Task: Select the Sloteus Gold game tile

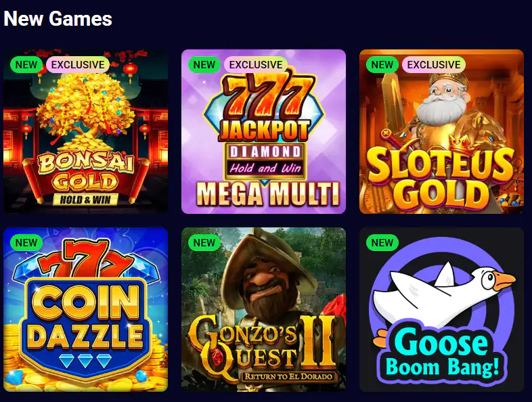Action: (x=441, y=131)
